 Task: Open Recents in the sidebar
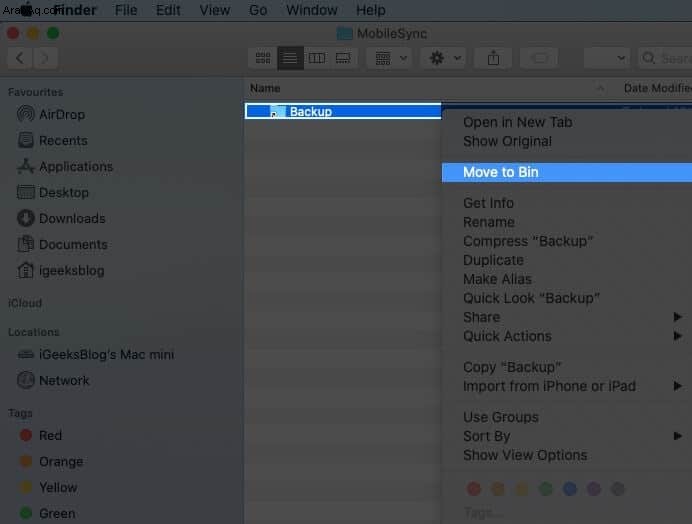52,140
